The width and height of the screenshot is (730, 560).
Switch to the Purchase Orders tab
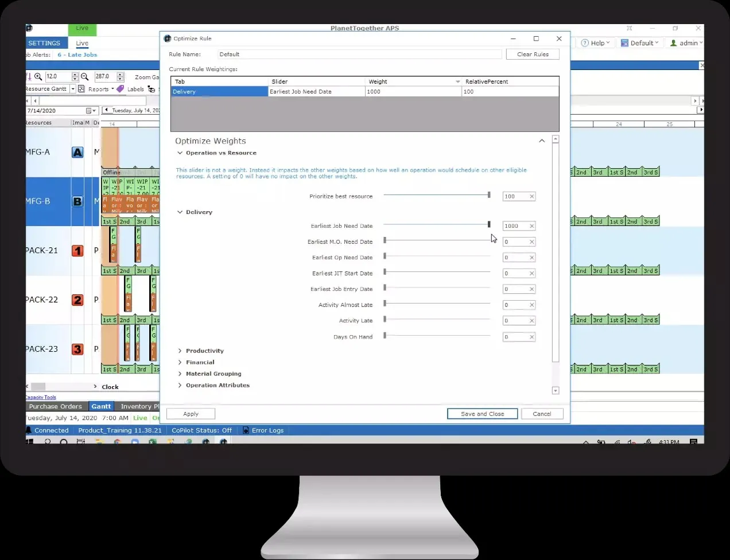tap(56, 406)
